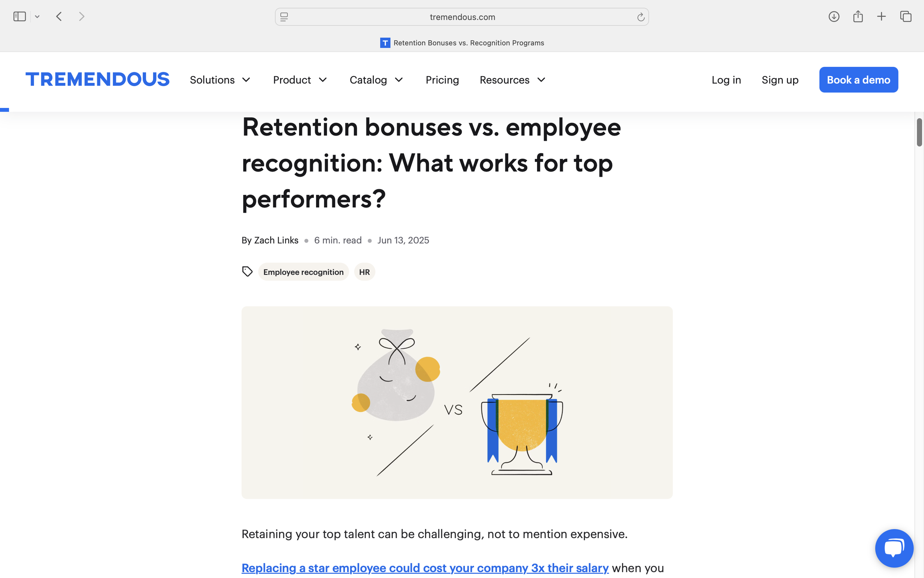Click the Tremendous favicon in the tab

385,43
